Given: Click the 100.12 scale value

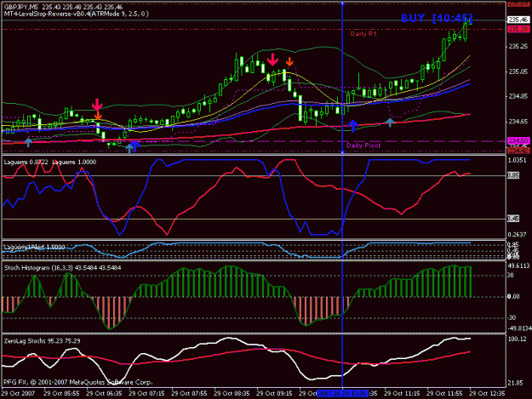Looking at the screenshot, I should point(517,339).
